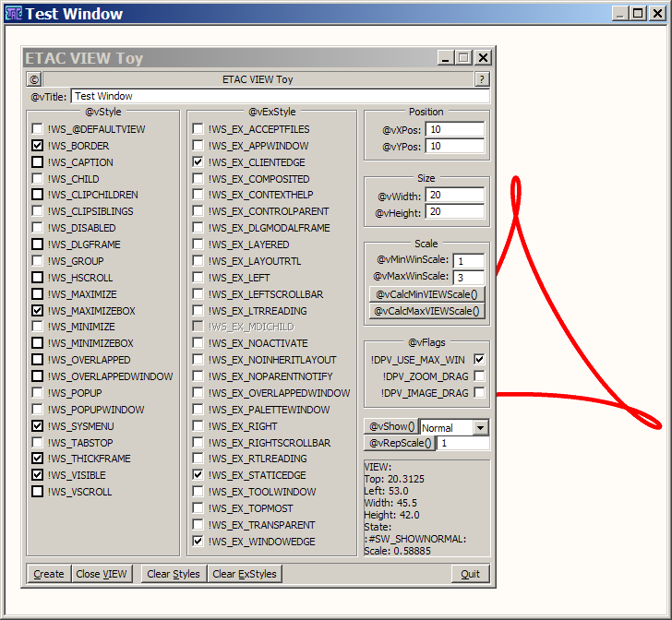Minimize the ETAC VIEW Toy window
The height and width of the screenshot is (620, 672).
click(x=447, y=57)
